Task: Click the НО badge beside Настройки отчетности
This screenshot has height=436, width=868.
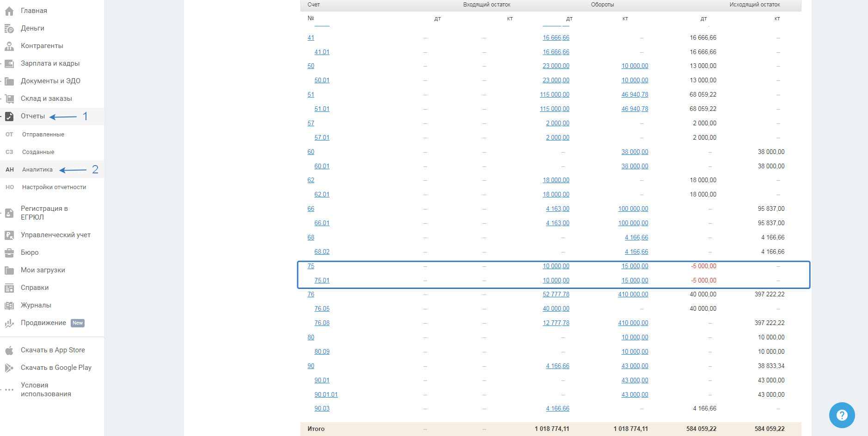Action: 10,187
